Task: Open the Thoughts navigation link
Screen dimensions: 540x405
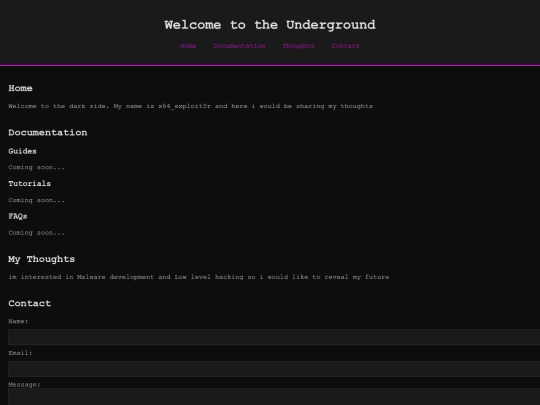Action: 298,46
